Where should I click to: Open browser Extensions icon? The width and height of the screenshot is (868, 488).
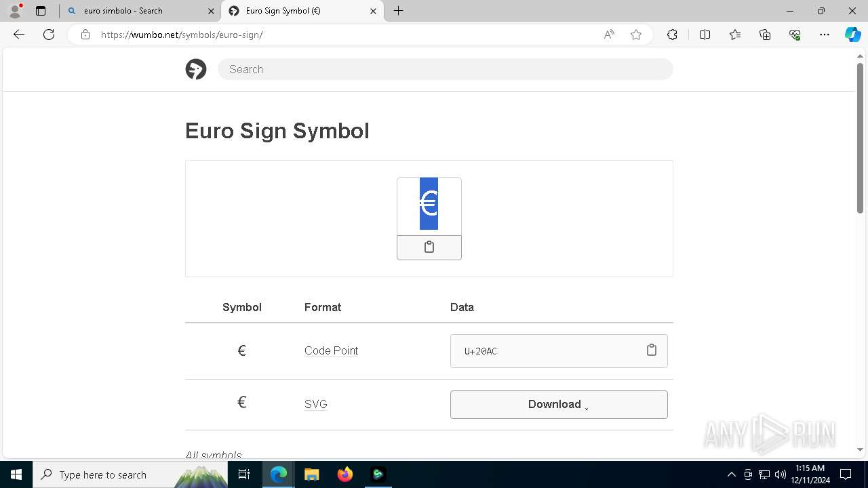[672, 35]
